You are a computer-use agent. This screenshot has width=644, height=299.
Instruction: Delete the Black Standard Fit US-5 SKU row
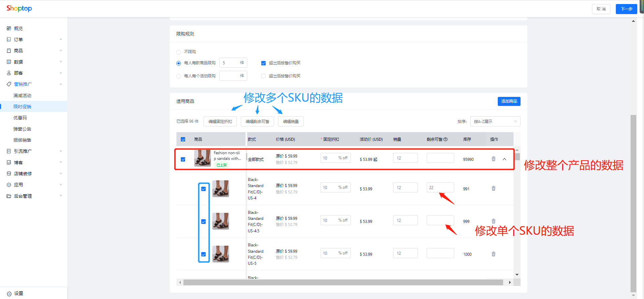[x=493, y=254]
